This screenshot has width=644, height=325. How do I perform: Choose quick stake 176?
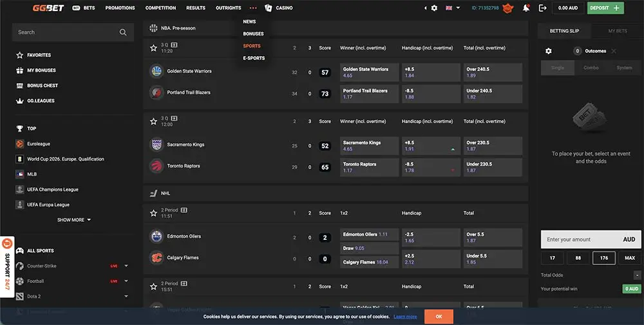604,258
